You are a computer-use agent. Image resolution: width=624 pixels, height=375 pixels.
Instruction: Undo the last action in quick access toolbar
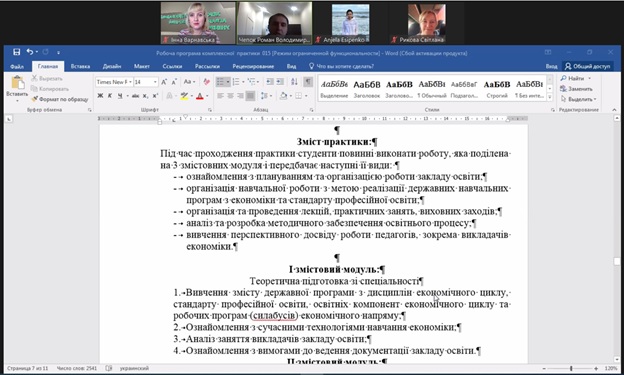(30, 52)
